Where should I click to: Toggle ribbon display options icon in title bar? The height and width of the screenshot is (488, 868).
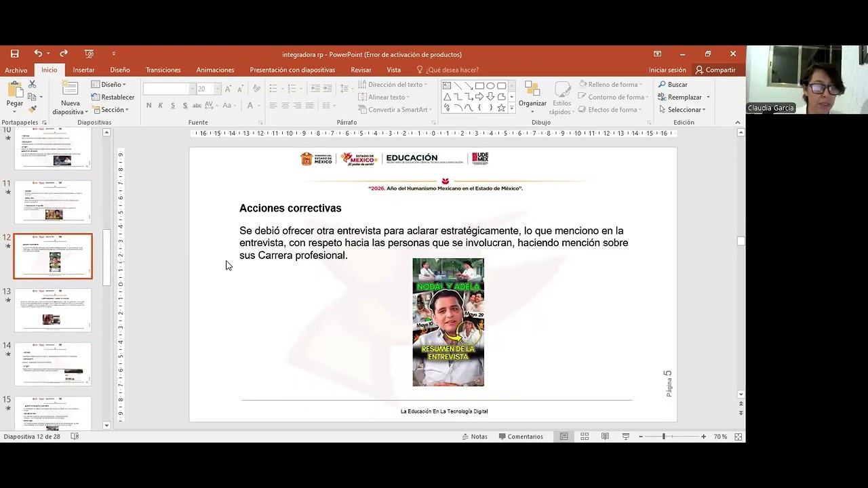(x=657, y=54)
